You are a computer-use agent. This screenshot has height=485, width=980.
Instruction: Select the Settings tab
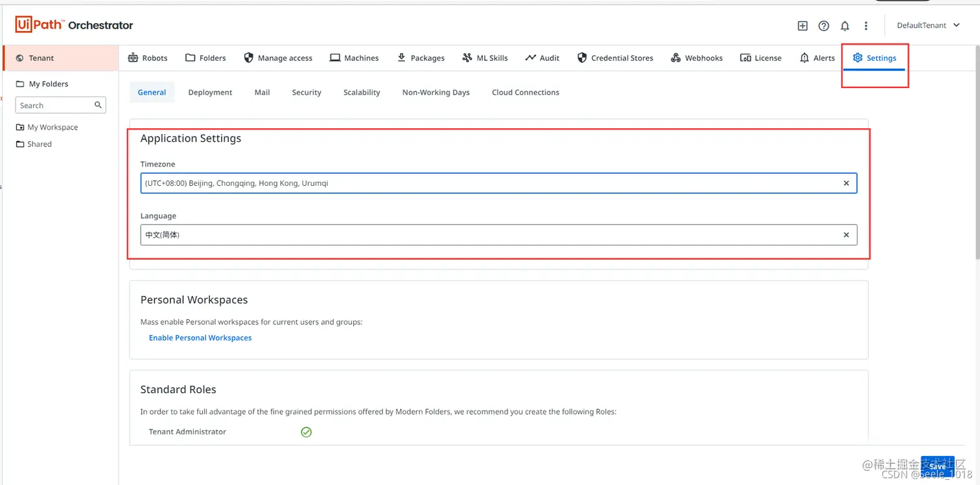click(x=874, y=58)
